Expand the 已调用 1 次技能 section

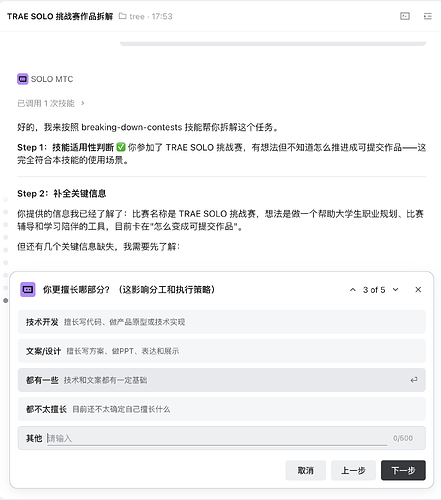(x=51, y=103)
